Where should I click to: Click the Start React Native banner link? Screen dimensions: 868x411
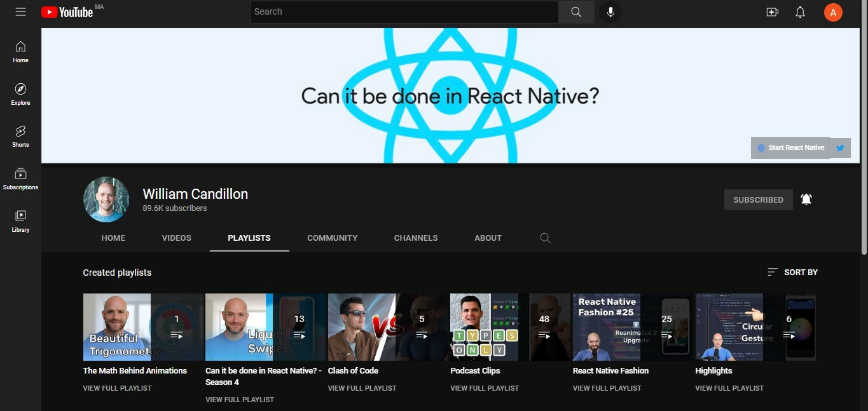pyautogui.click(x=790, y=147)
